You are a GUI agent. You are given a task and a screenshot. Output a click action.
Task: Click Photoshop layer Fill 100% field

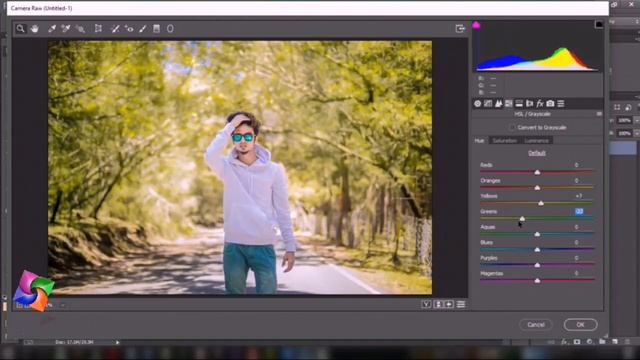click(624, 133)
